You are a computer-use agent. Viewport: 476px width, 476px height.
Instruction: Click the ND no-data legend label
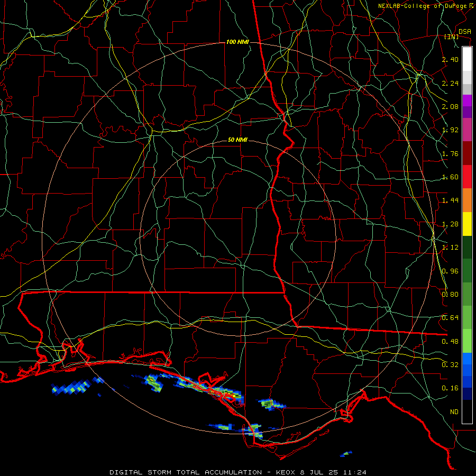(x=454, y=412)
